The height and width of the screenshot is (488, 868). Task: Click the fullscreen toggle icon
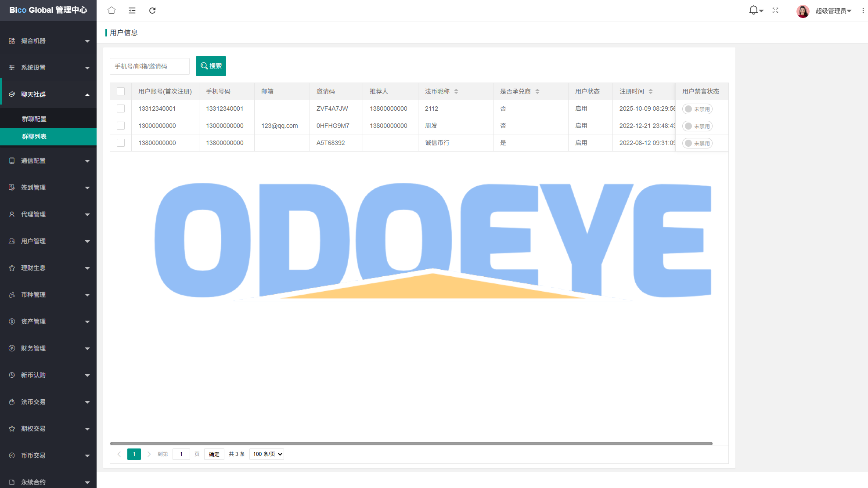pos(775,11)
